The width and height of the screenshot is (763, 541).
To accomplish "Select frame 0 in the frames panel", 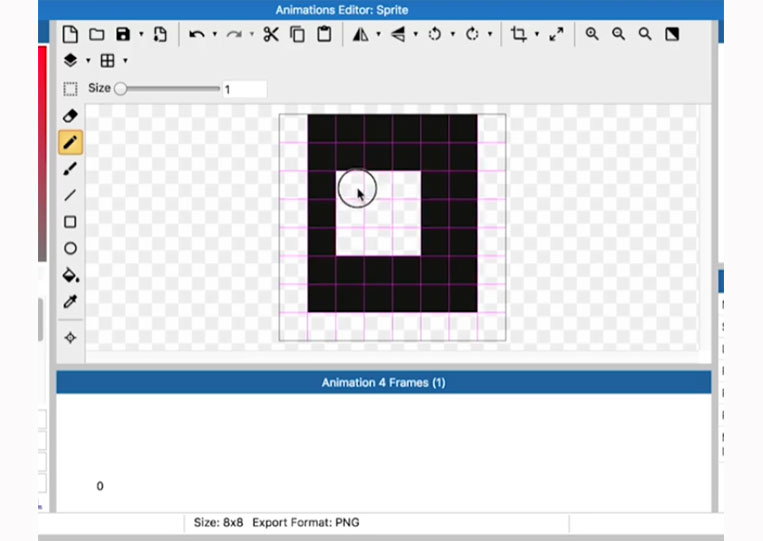I will (x=100, y=486).
